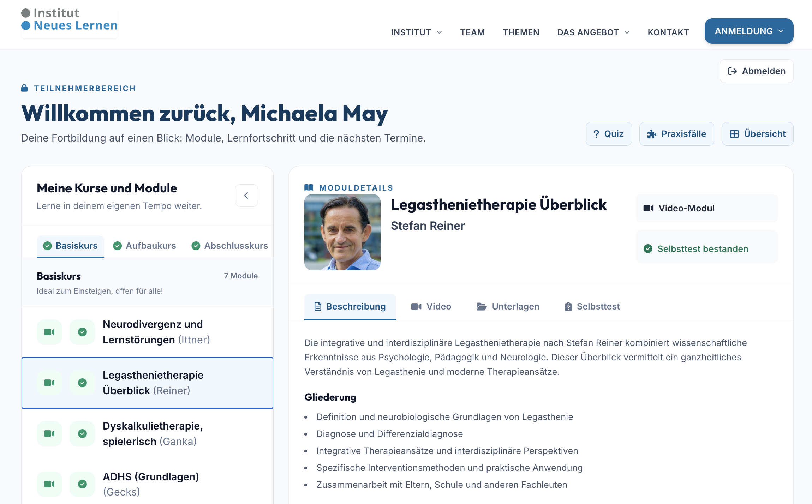Click completed check for Dyskalkulietherapie module
812x504 pixels.
click(x=82, y=434)
